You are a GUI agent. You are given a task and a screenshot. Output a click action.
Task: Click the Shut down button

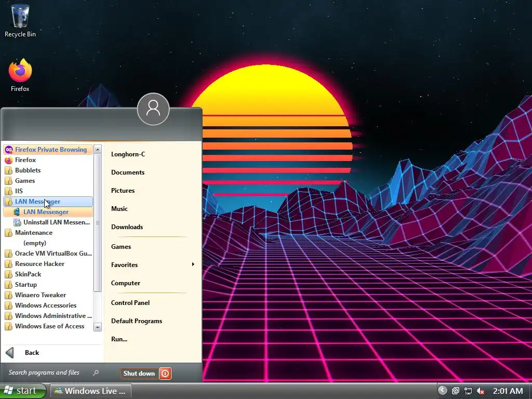click(x=139, y=374)
